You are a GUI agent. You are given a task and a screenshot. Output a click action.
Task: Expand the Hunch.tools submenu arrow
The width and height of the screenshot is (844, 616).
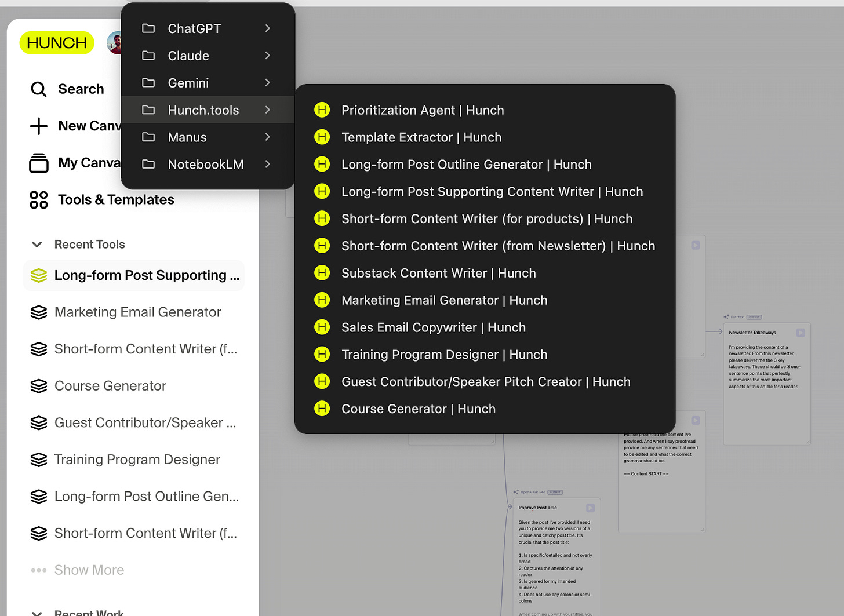[267, 110]
